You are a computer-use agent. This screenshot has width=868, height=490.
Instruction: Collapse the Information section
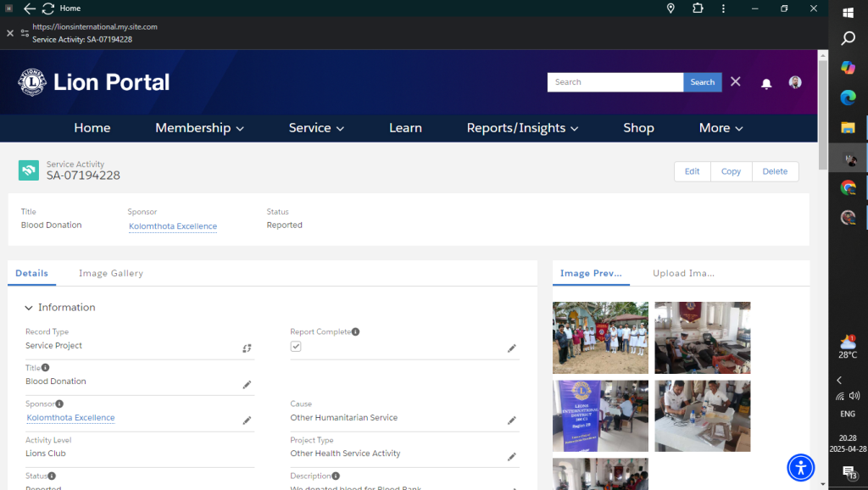pos(29,308)
